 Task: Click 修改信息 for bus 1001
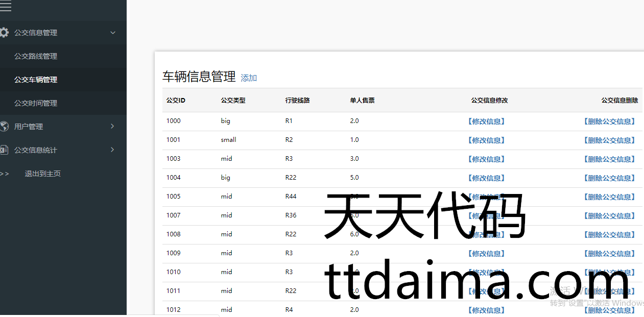coord(486,140)
